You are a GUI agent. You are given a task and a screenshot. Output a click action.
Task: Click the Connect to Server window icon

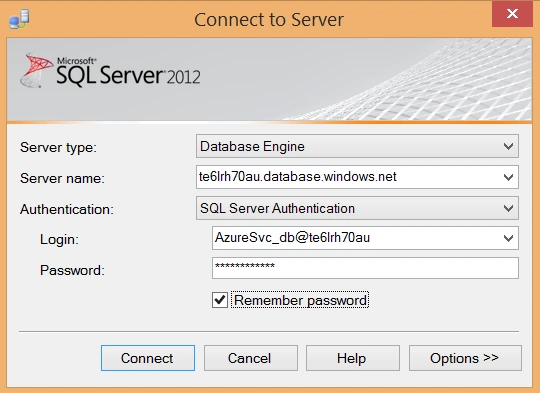click(19, 19)
